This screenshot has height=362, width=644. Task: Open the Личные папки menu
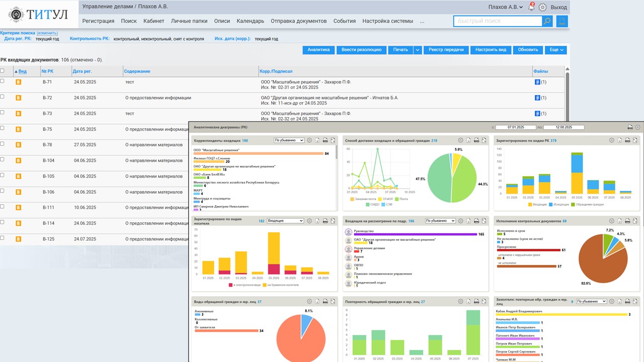pos(189,21)
